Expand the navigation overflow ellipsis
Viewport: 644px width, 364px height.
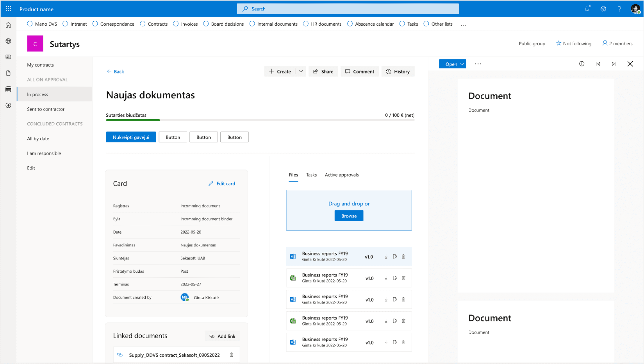[x=463, y=25]
